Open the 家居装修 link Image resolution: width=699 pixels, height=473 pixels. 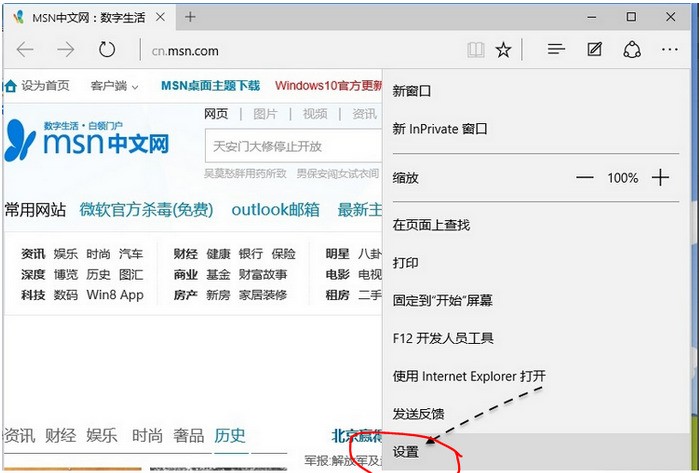(263, 295)
